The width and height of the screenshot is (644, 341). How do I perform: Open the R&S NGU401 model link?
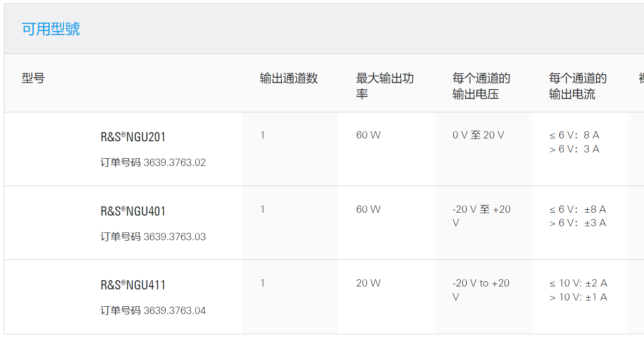[133, 211]
